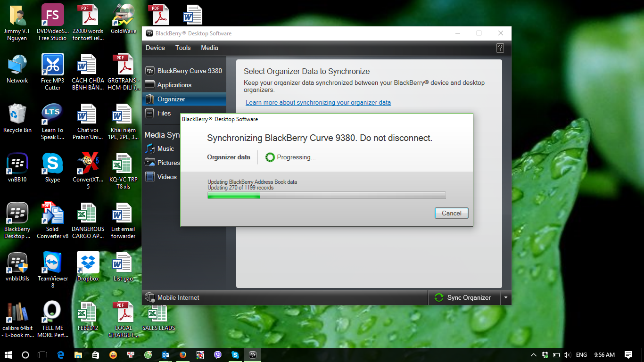Viewport: 644px width, 362px height.
Task: Open the Recycle Bin
Action: click(x=17, y=119)
